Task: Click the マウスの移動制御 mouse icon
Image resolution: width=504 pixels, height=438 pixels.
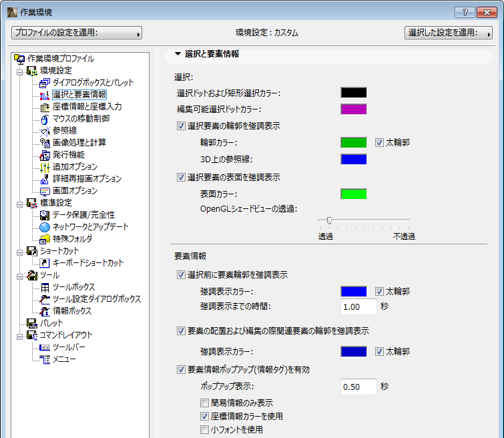Action: (44, 120)
